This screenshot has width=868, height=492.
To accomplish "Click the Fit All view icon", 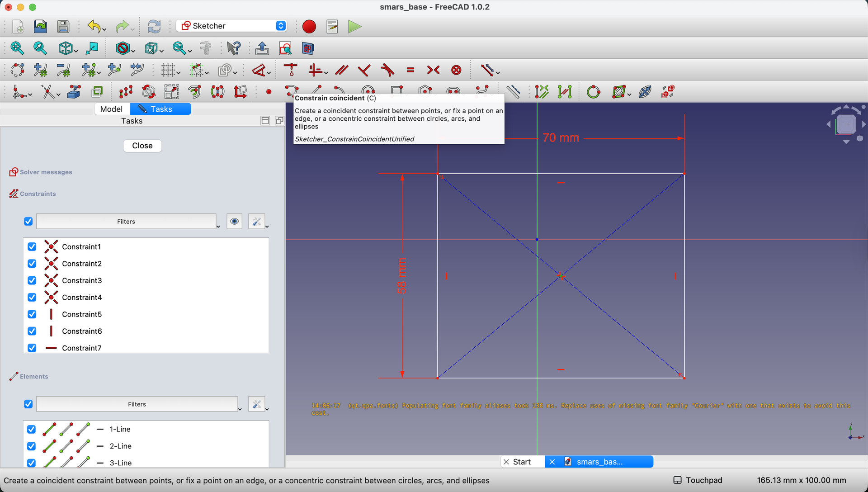I will (x=17, y=48).
